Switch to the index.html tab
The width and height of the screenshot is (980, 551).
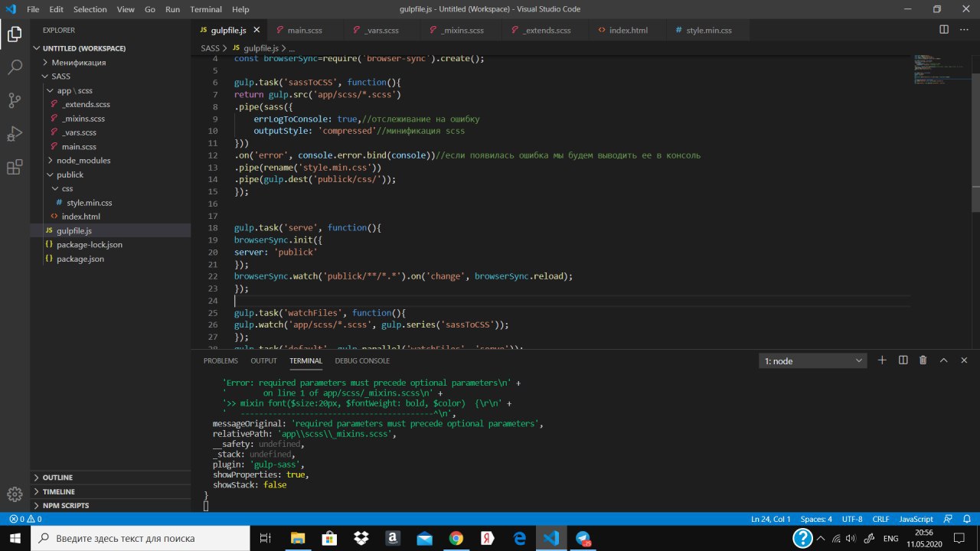628,31
